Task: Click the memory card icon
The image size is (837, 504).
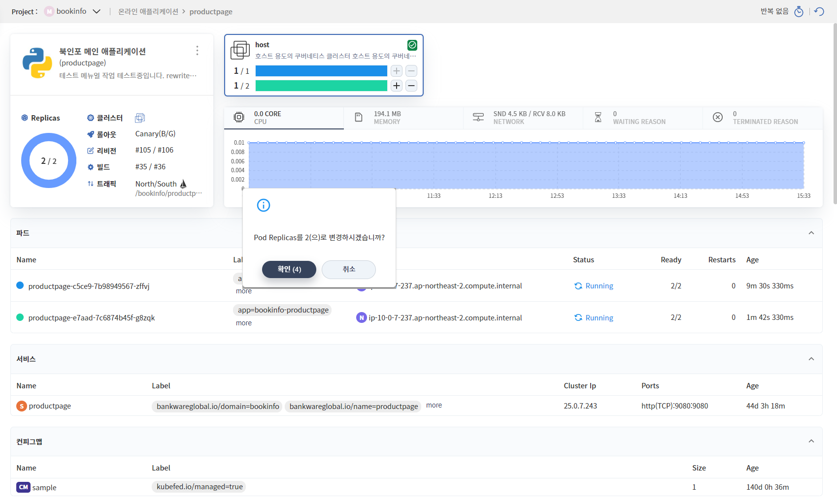Action: (x=359, y=117)
